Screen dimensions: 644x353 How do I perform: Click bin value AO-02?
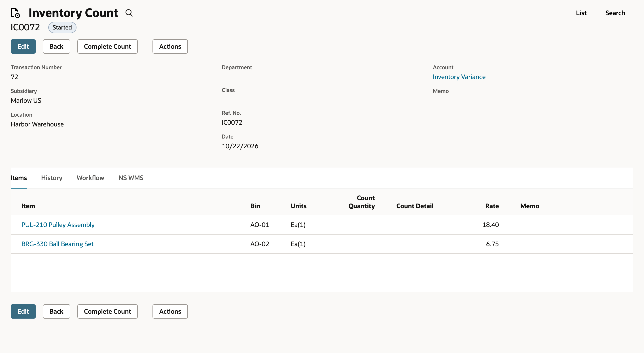point(260,244)
